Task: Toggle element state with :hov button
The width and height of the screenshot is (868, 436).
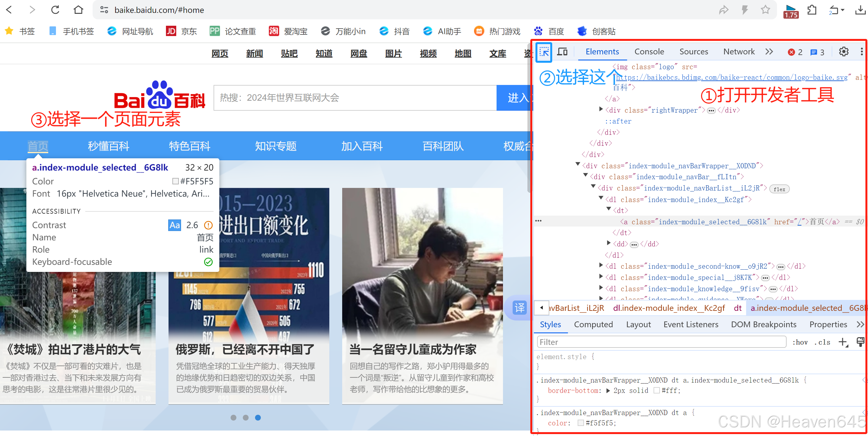Action: [800, 342]
